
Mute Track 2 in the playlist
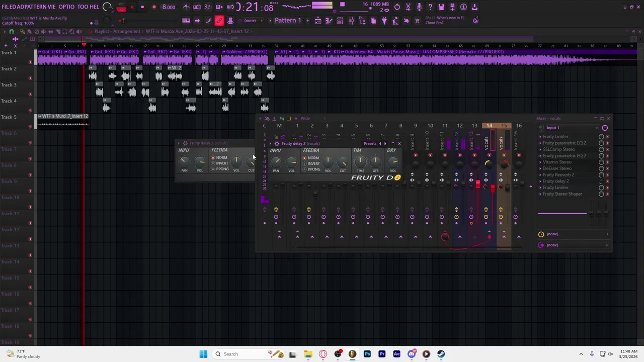pyautogui.click(x=30, y=78)
